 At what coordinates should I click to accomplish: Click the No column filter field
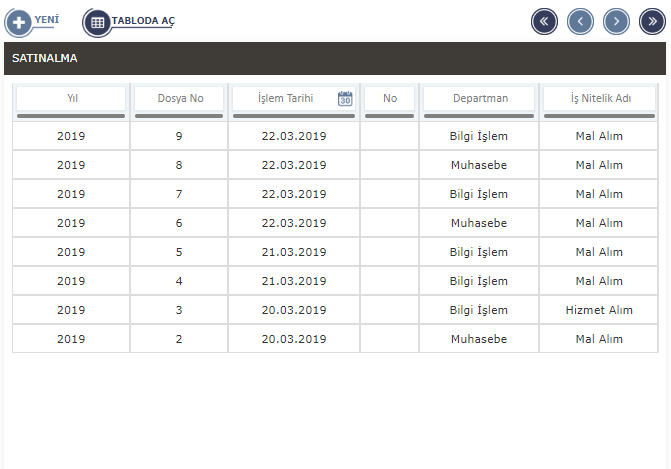pos(389,98)
